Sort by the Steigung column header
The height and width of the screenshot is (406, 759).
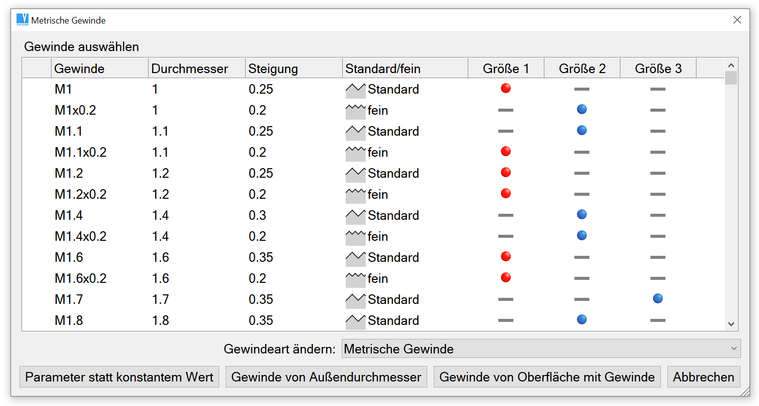click(x=292, y=68)
